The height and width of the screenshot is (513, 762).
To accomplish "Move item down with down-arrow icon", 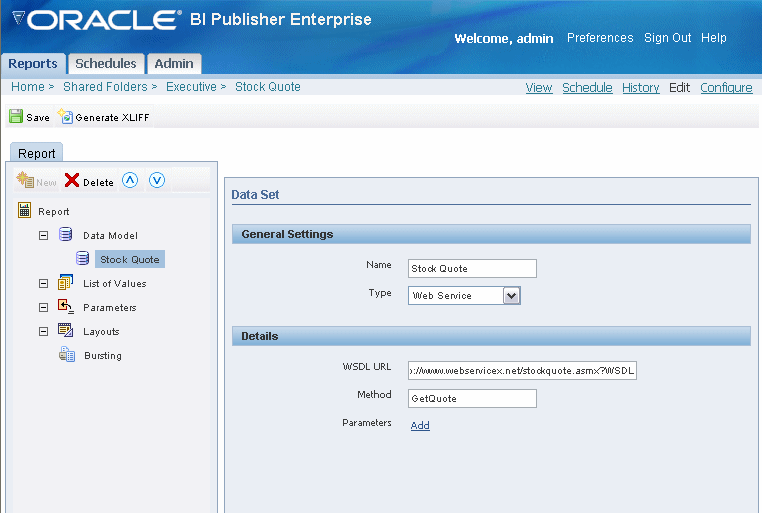I will pos(156,180).
